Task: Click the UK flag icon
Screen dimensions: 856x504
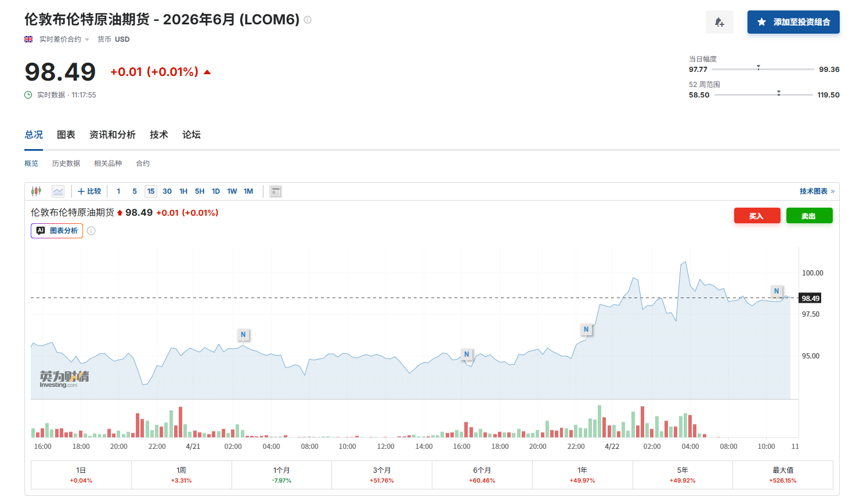Action: coord(28,39)
